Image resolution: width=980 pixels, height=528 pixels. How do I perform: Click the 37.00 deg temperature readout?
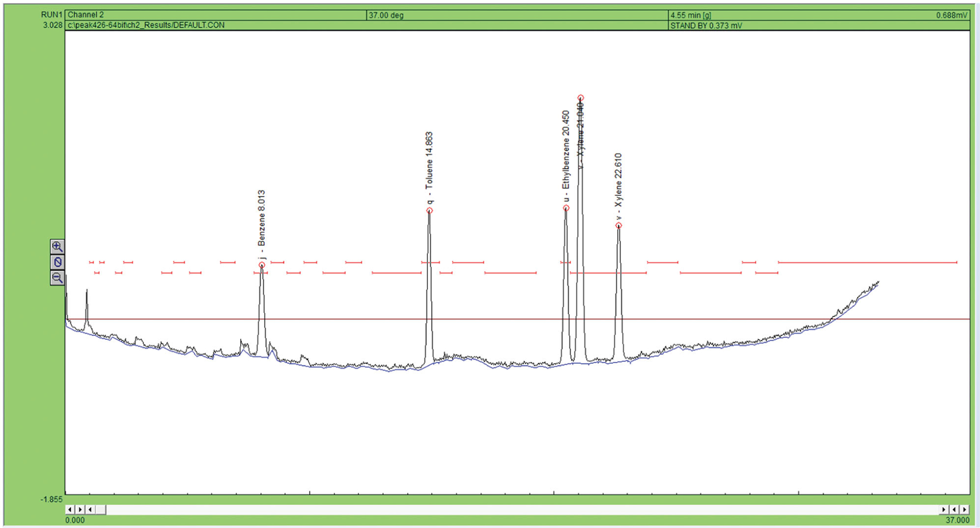[386, 15]
